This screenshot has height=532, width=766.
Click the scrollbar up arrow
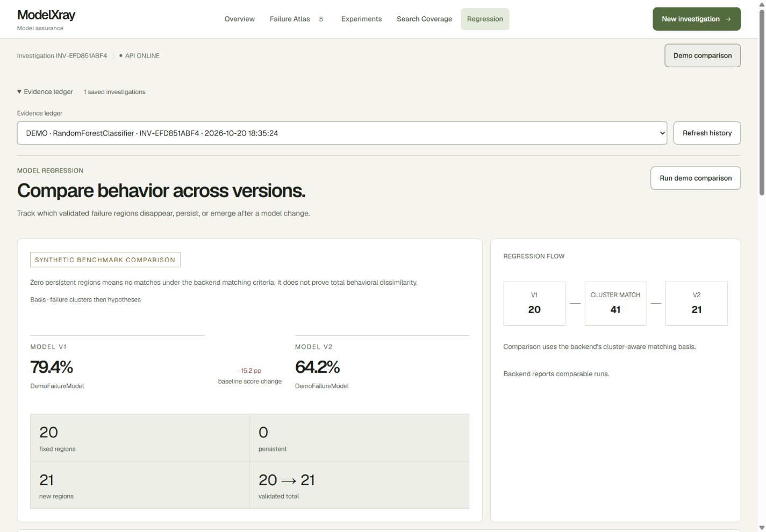pos(761,4)
